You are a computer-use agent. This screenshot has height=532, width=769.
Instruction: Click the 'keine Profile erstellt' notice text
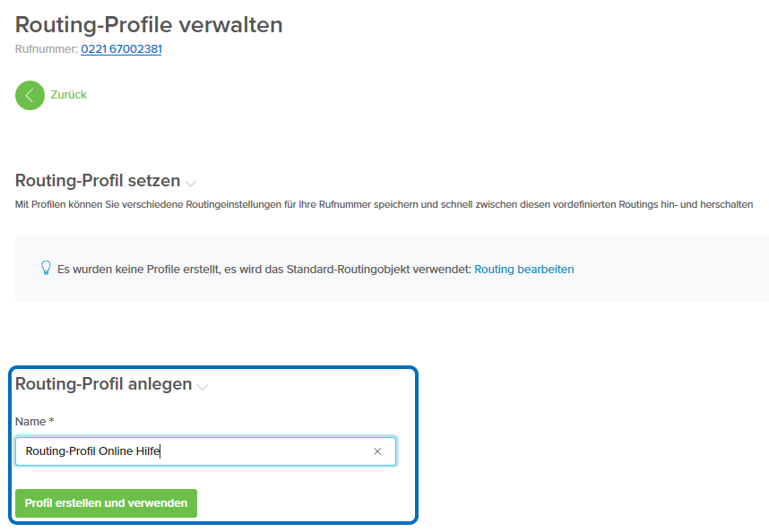(x=264, y=269)
